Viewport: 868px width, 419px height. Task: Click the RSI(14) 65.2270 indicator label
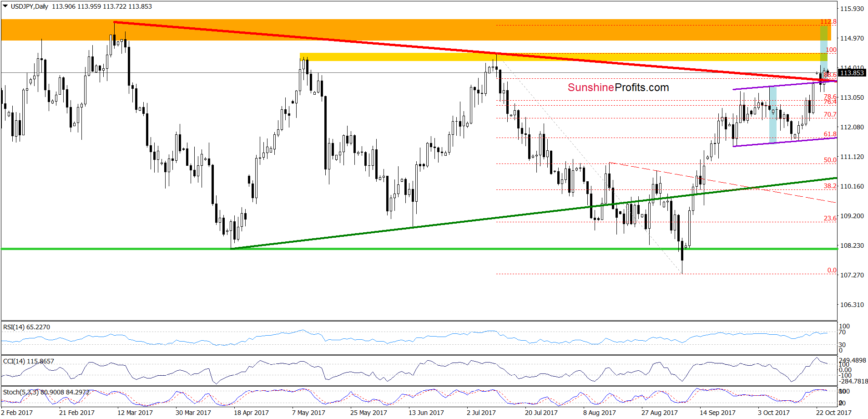click(x=27, y=327)
